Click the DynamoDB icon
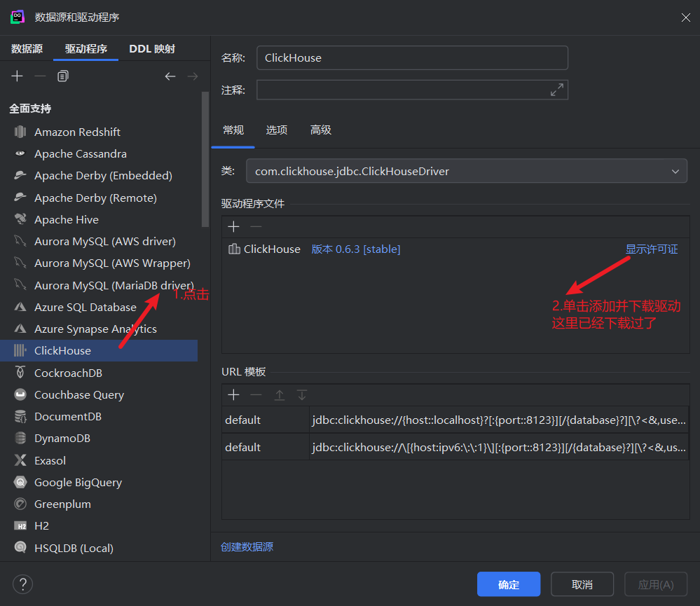This screenshot has width=700, height=606. coord(20,439)
